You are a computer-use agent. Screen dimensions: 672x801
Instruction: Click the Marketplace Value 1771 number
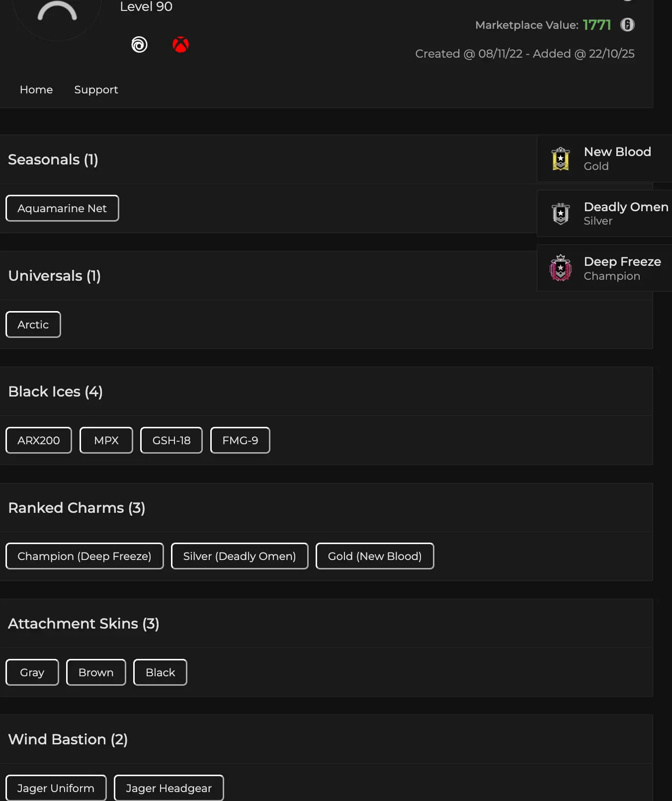point(596,25)
